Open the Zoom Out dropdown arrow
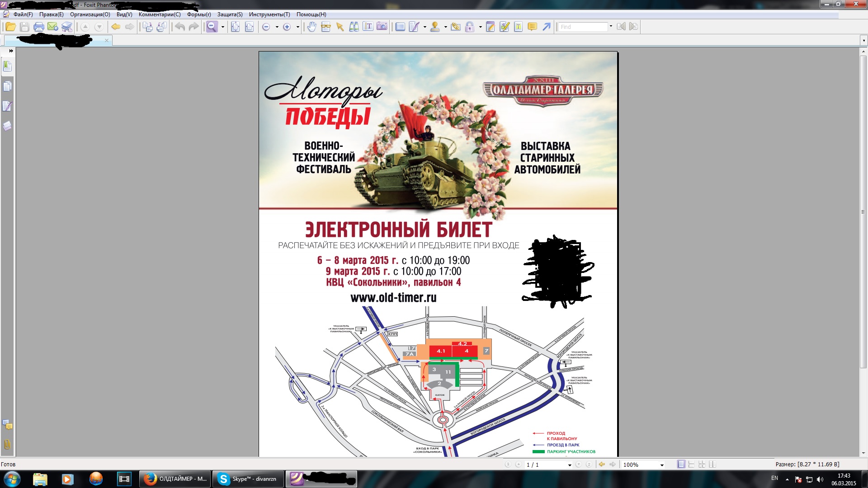 277,27
